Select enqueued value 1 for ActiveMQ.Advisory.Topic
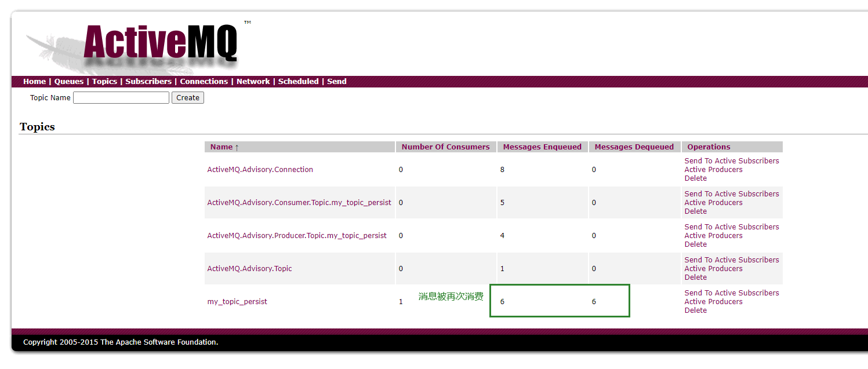Image resolution: width=868 pixels, height=369 pixels. coord(502,269)
